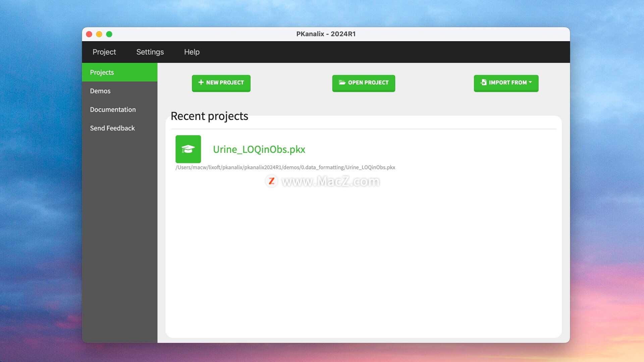
Task: Click the plus icon on New Project
Action: click(201, 82)
